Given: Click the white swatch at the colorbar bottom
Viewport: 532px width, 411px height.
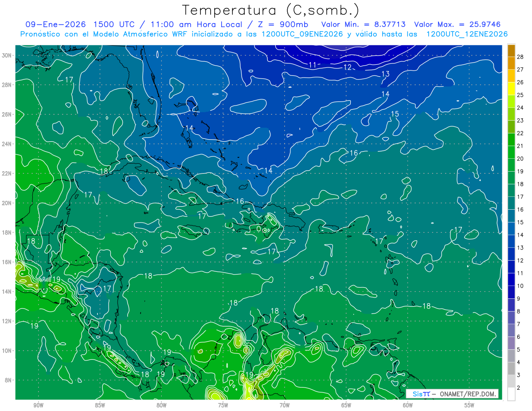Looking at the screenshot, I should pyautogui.click(x=511, y=394).
